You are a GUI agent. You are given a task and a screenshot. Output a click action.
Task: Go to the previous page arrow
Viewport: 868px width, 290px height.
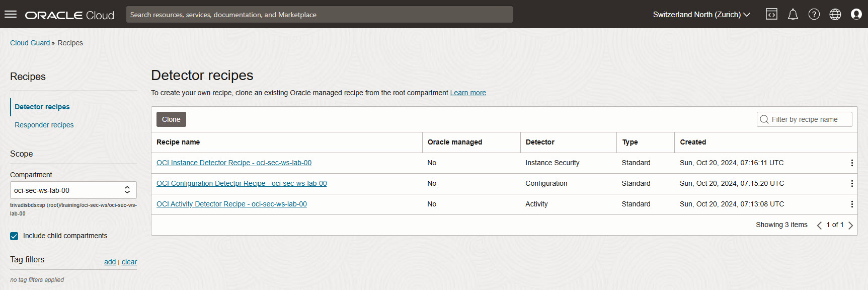tap(819, 225)
